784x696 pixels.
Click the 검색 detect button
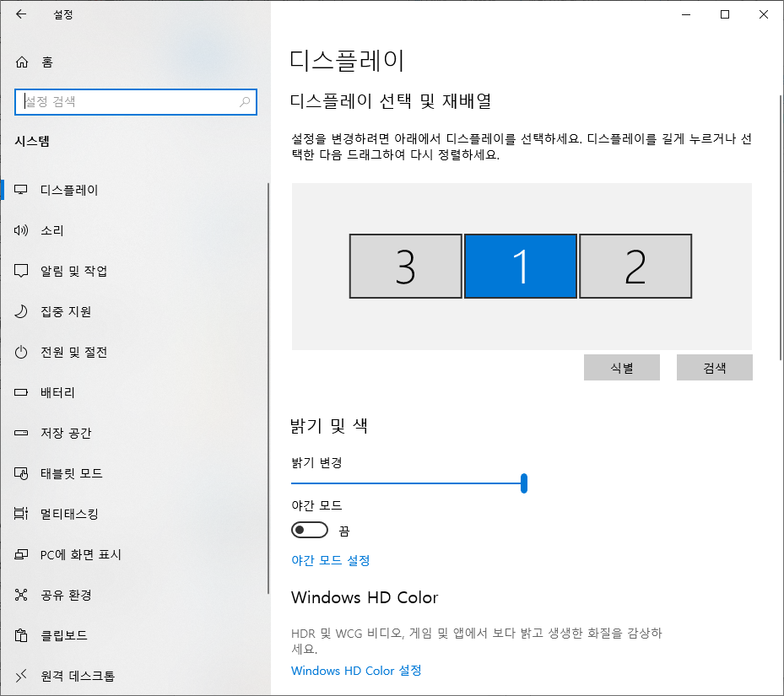coord(714,368)
